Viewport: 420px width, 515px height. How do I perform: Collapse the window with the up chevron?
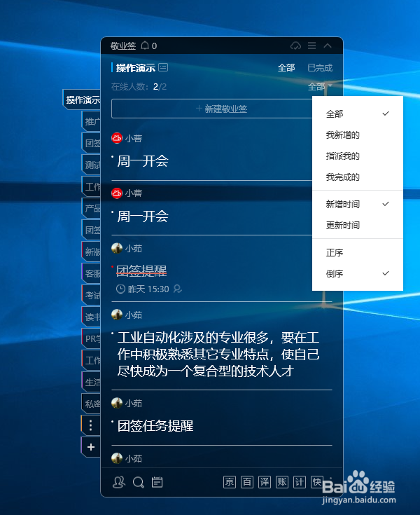click(x=328, y=46)
